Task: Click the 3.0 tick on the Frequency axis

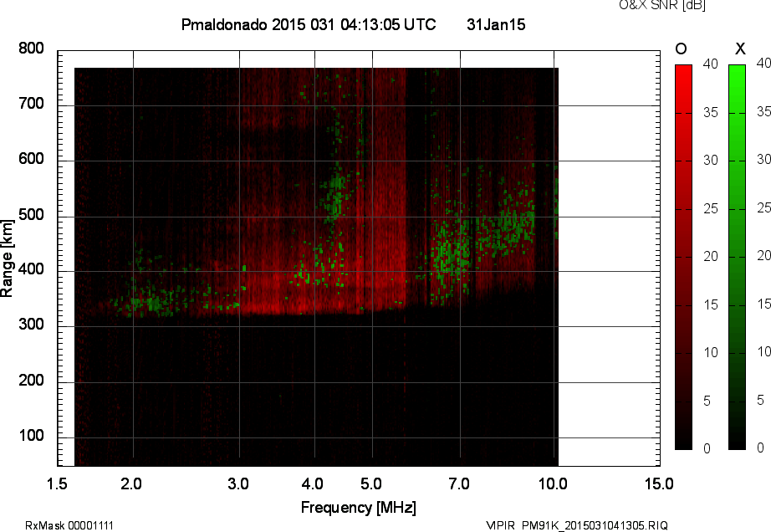Action: pyautogui.click(x=238, y=483)
